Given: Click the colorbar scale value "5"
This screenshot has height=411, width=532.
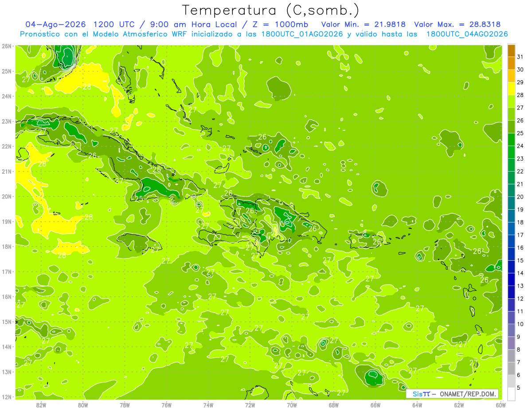Looking at the screenshot, I should click(519, 388).
